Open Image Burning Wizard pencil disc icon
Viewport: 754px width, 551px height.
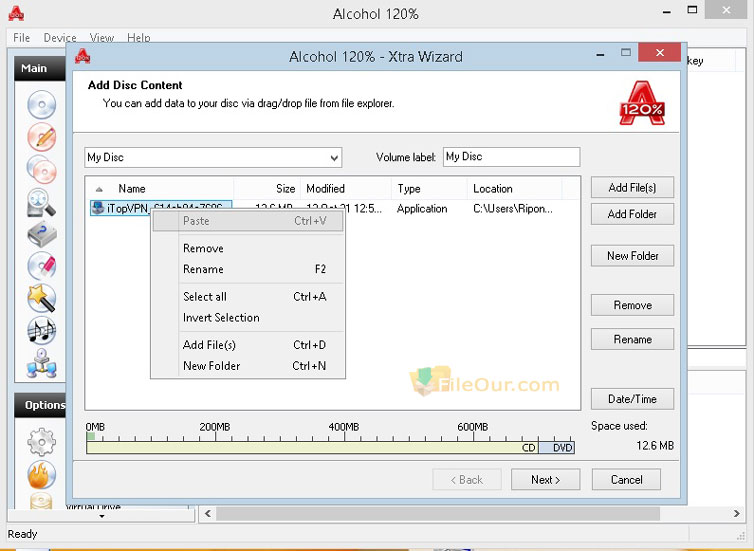42,137
